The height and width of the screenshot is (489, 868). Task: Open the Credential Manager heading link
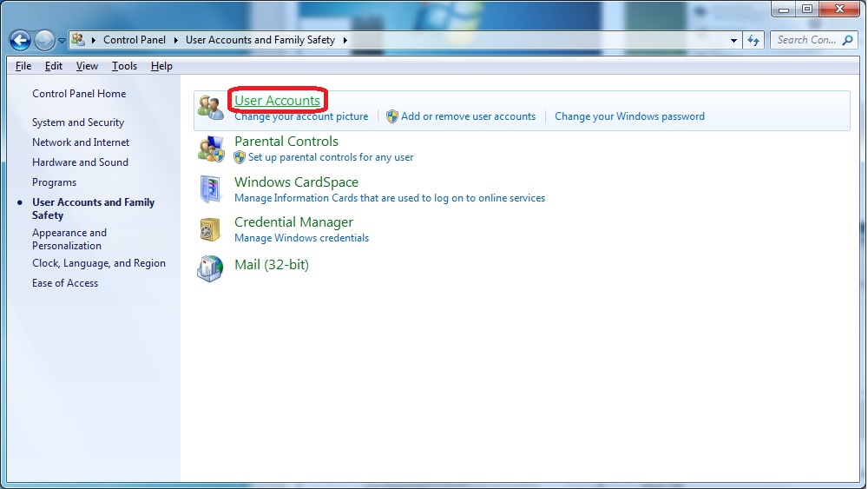click(293, 222)
